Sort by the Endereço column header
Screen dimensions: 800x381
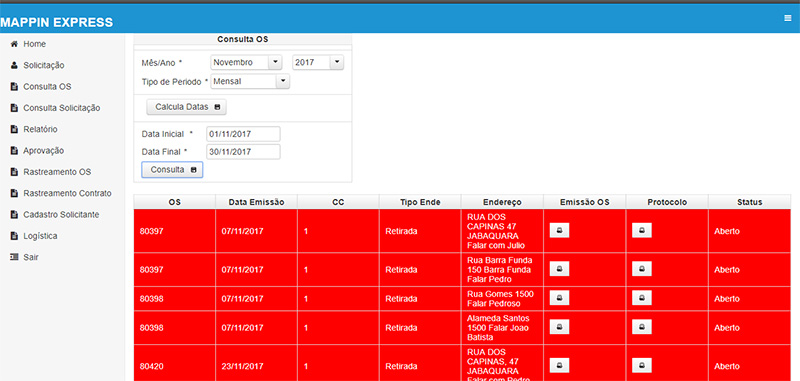503,202
